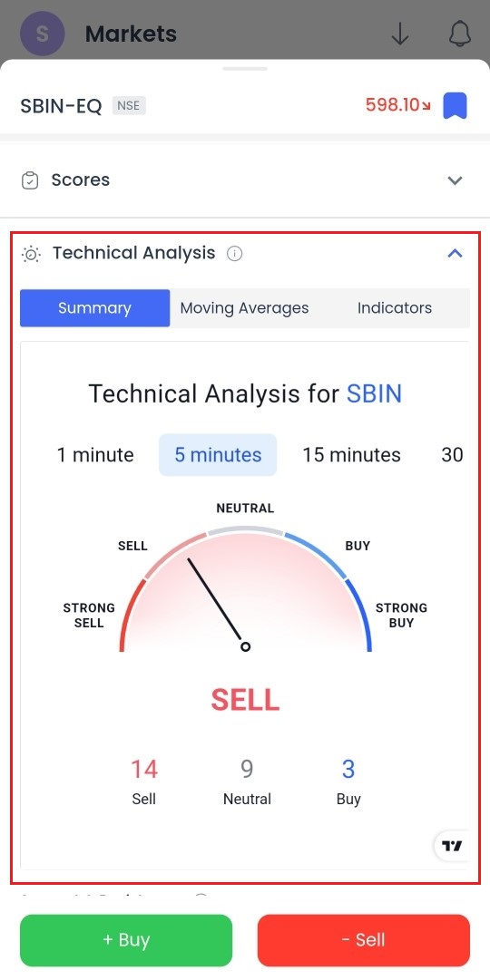Viewport: 490px width, 980px height.
Task: Tap the TradingView logo icon
Action: click(x=452, y=846)
